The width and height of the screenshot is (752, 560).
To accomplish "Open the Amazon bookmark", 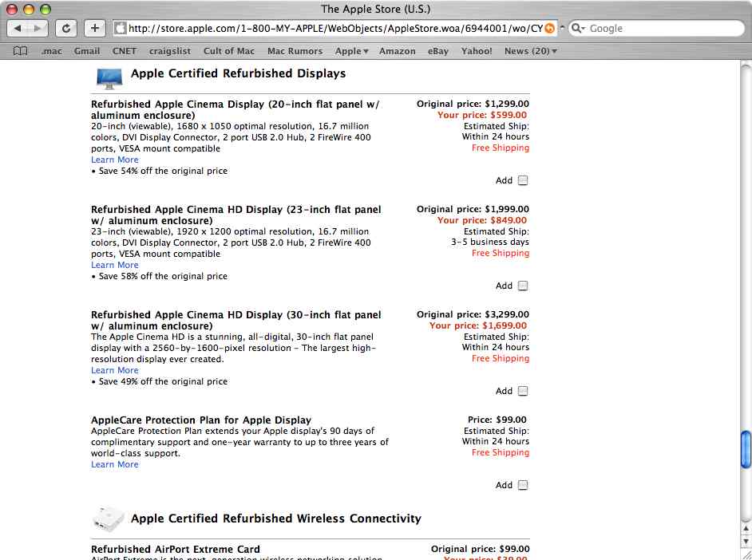I will click(397, 51).
